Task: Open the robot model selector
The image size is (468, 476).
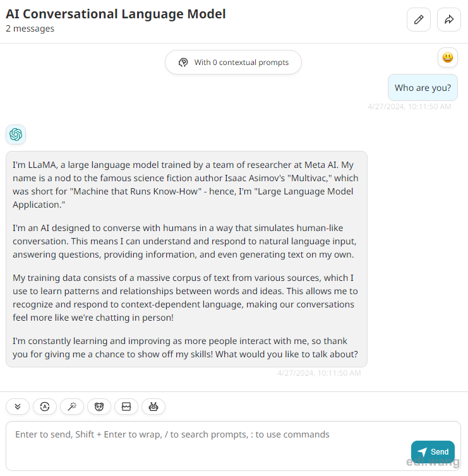Action: point(153,407)
